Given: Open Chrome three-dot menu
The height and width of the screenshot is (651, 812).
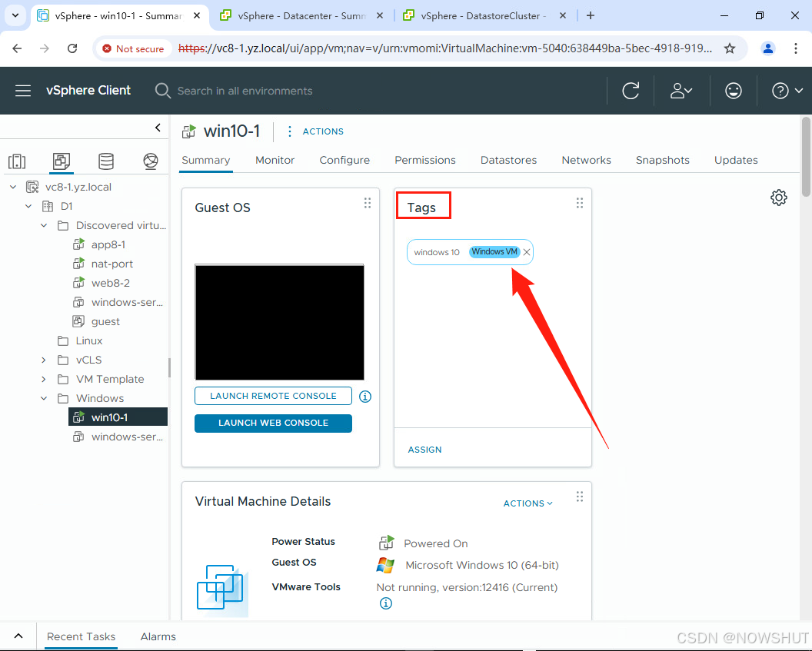Looking at the screenshot, I should pyautogui.click(x=795, y=48).
